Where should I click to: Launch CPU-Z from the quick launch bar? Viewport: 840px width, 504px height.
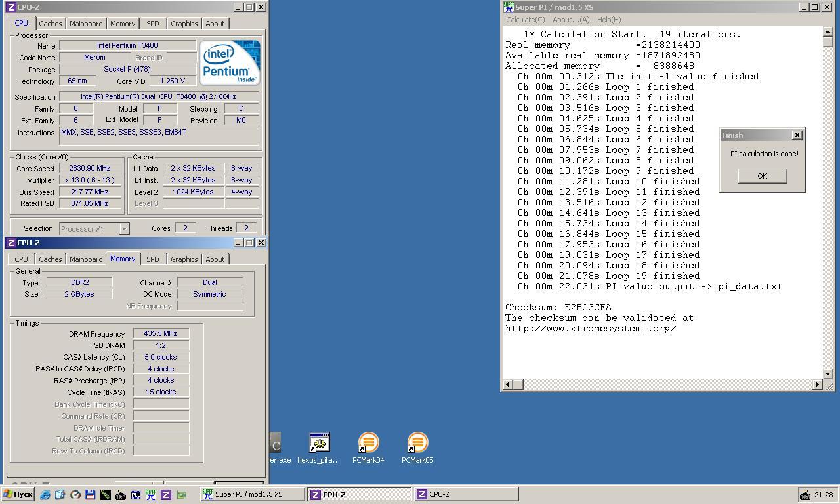pos(165,494)
